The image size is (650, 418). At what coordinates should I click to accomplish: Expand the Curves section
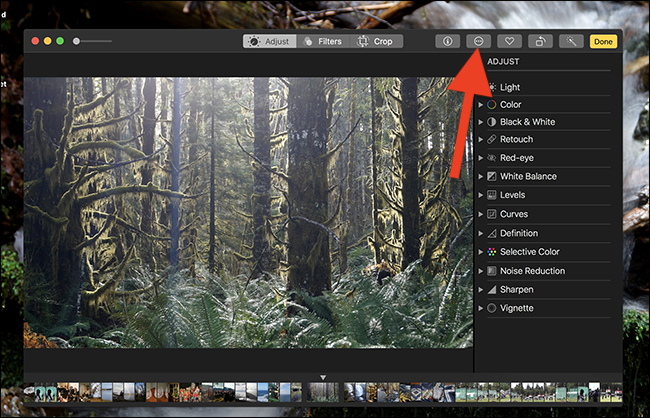pyautogui.click(x=480, y=214)
